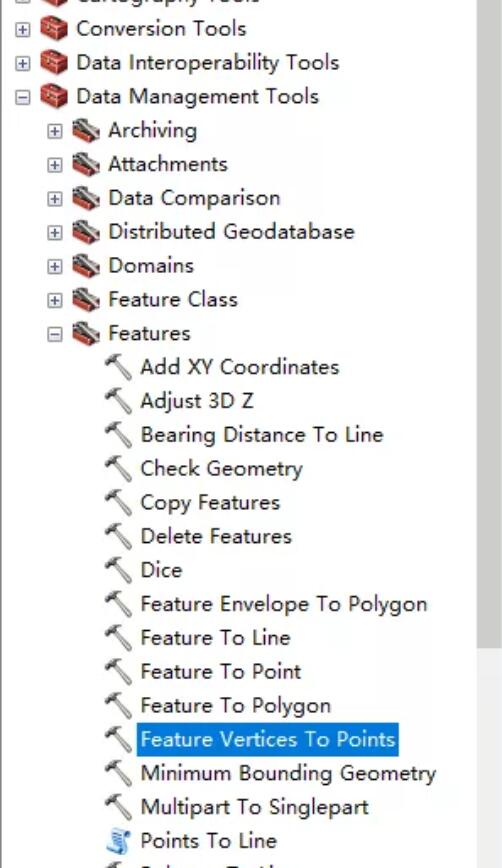Select the Minimum Bounding Geometry tool

288,773
